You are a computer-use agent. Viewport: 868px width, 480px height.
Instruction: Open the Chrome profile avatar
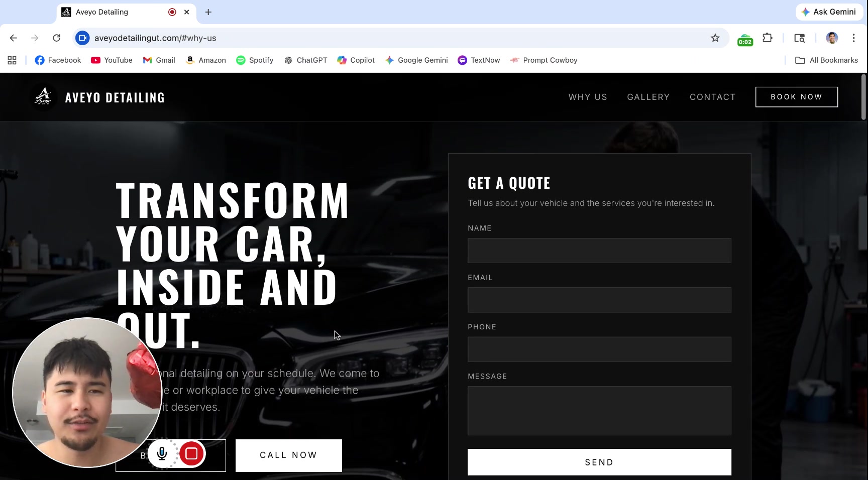(832, 38)
